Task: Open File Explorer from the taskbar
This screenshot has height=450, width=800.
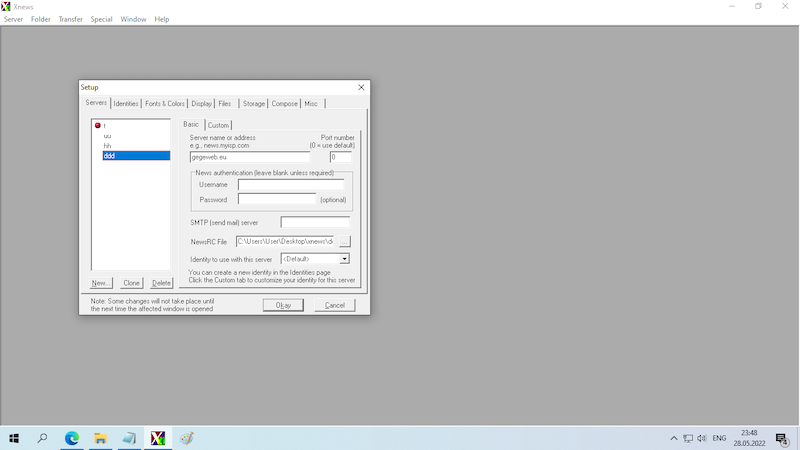Action: (101, 438)
